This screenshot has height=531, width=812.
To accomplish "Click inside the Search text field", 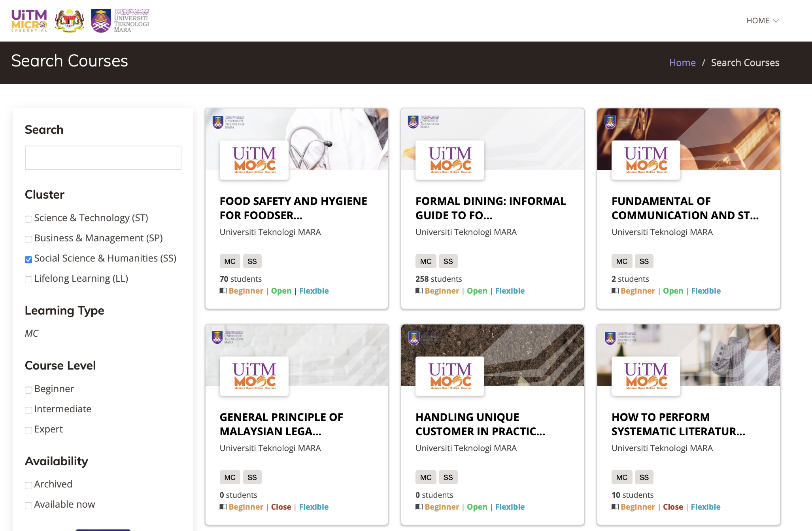I will click(103, 157).
